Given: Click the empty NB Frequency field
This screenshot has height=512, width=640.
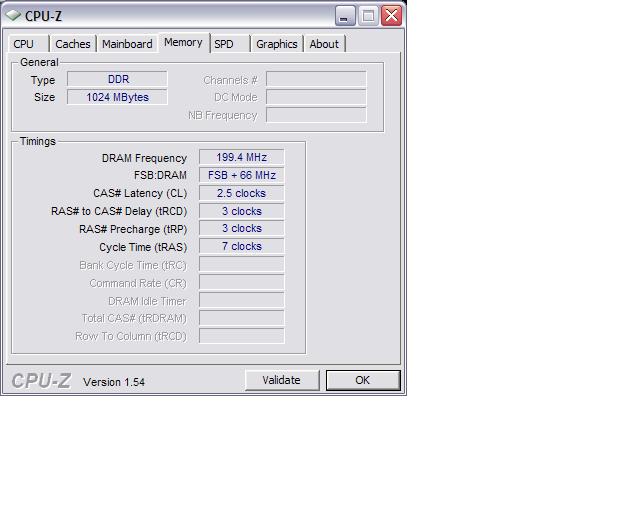Looking at the screenshot, I should click(316, 115).
